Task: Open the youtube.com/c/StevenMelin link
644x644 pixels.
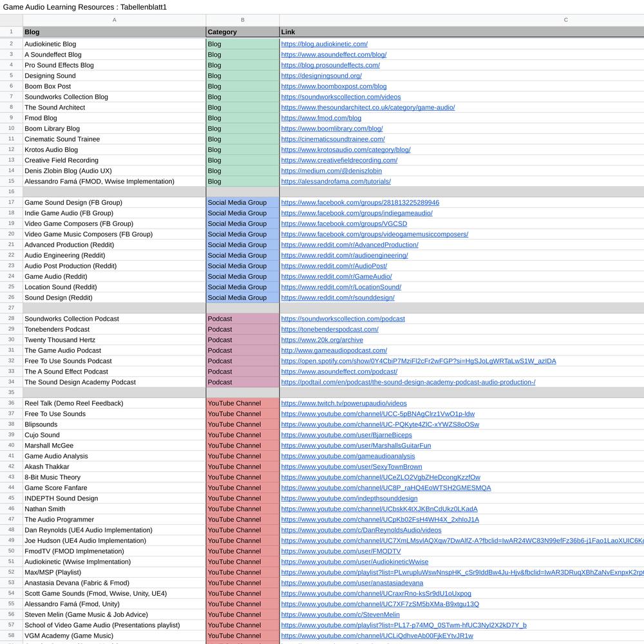Action: pos(340,615)
